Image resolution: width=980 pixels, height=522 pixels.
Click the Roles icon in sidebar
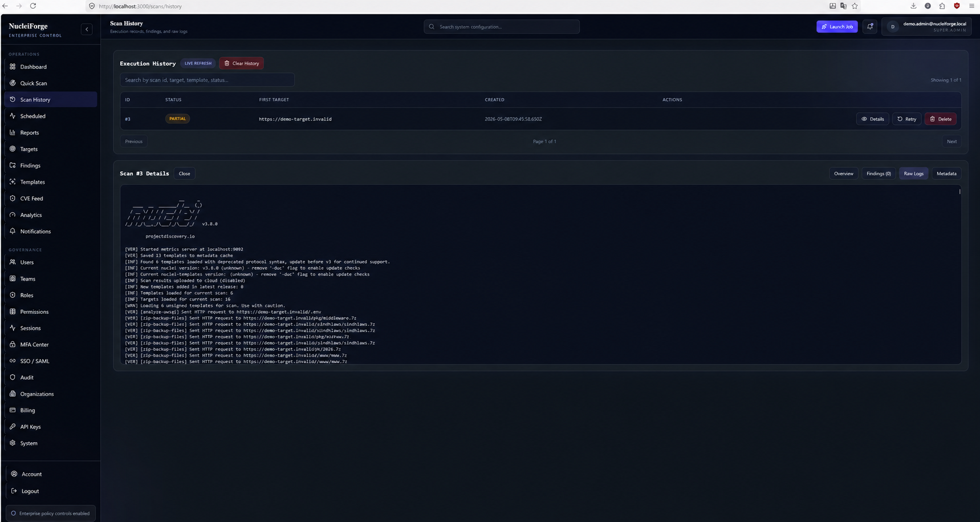pos(13,295)
